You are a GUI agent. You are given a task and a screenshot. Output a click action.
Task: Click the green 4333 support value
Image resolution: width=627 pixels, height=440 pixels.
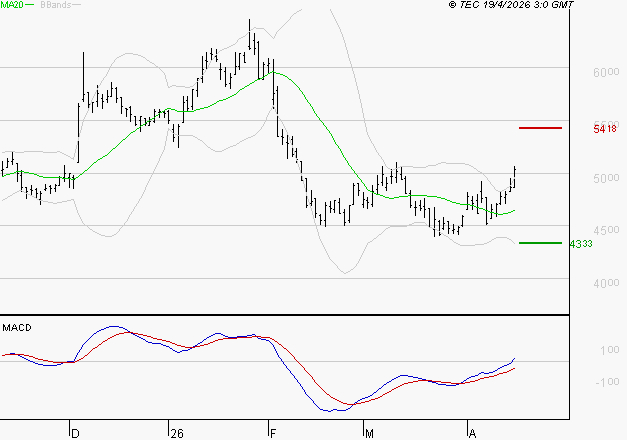pyautogui.click(x=581, y=244)
